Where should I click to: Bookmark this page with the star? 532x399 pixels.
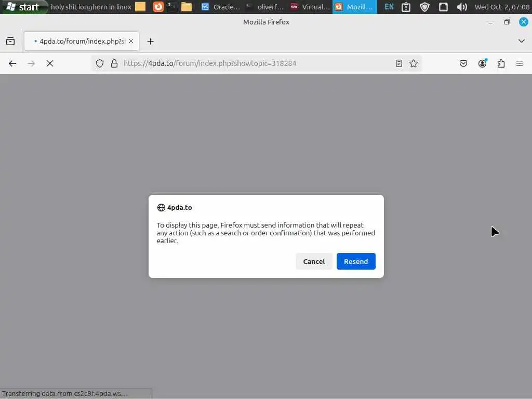413,63
